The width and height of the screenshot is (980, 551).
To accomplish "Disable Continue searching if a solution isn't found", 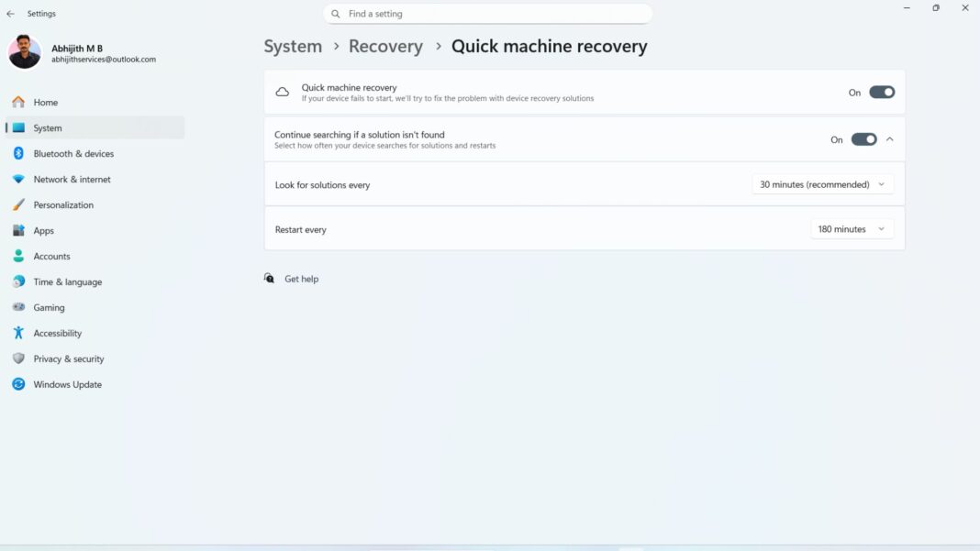I will pos(862,138).
